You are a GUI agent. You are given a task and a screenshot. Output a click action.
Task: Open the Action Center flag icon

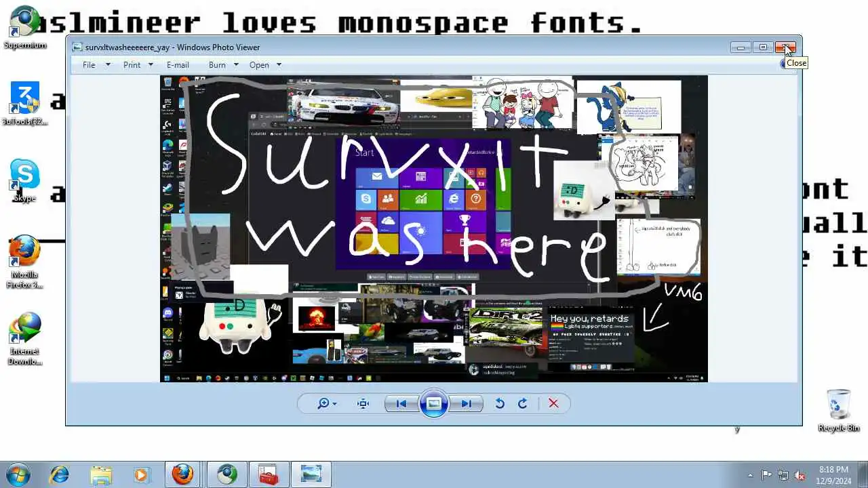766,475
